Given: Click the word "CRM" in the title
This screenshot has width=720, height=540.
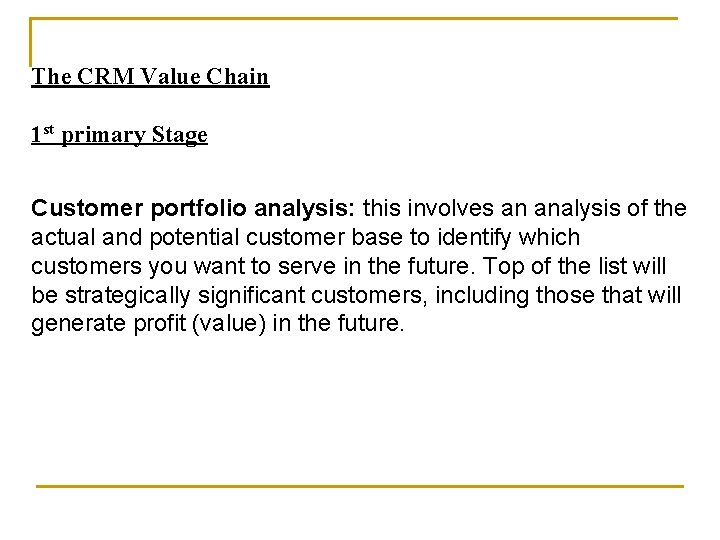Looking at the screenshot, I should click(x=100, y=77).
